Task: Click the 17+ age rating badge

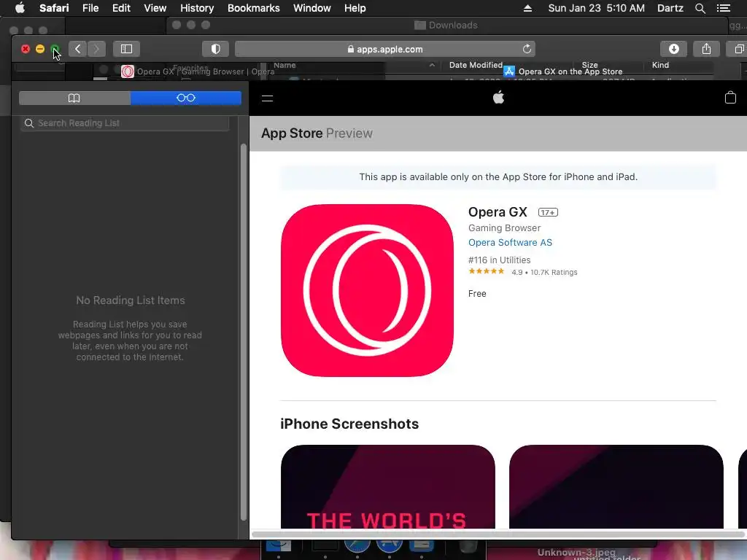Action: [x=548, y=212]
